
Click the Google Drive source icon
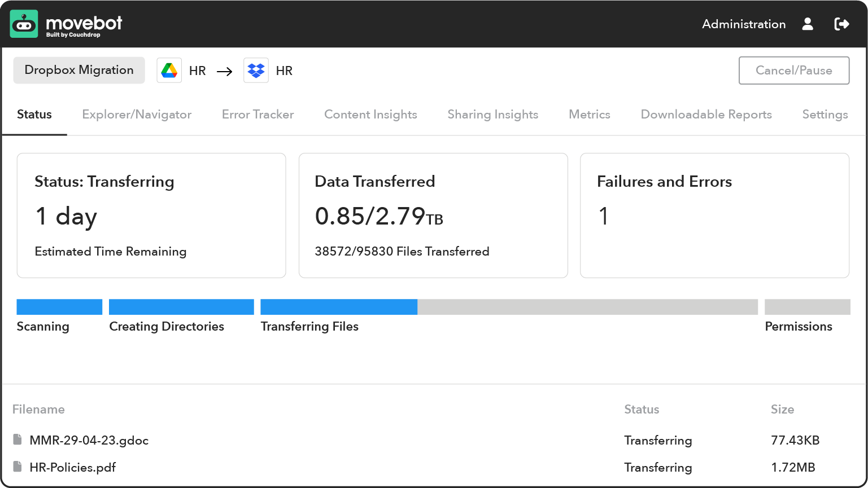(x=169, y=71)
